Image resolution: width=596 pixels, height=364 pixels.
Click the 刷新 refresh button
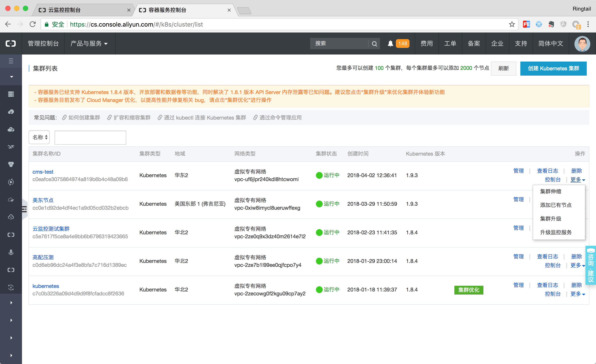click(x=503, y=68)
